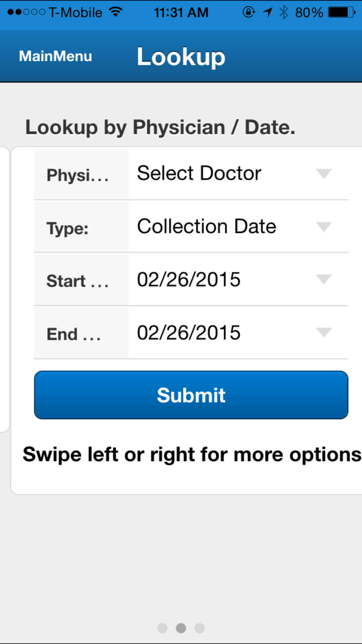Open the End date picker arrow

coord(324,332)
